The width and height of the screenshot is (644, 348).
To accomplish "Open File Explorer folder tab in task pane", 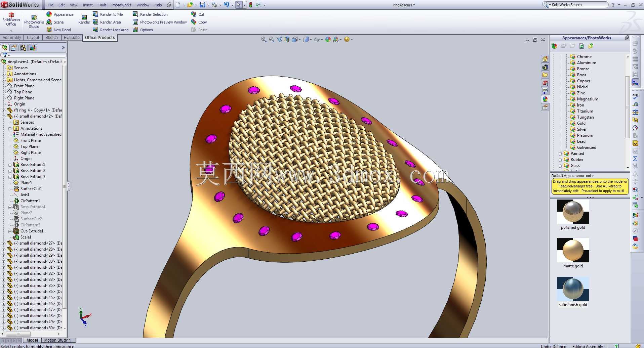I will click(545, 75).
